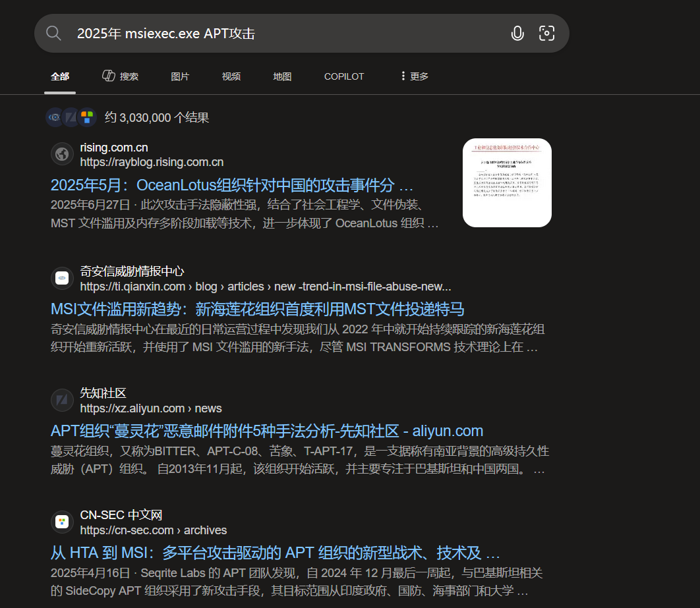Click the CN-SEC 中文网 site favicon
This screenshot has height=608, width=700.
(62, 521)
